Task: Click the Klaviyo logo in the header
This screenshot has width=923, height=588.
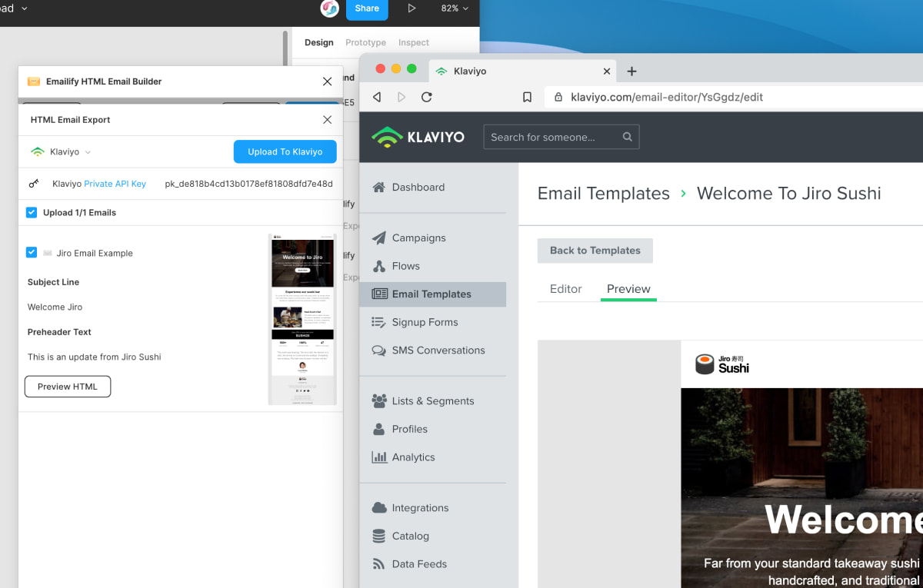Action: tap(418, 137)
